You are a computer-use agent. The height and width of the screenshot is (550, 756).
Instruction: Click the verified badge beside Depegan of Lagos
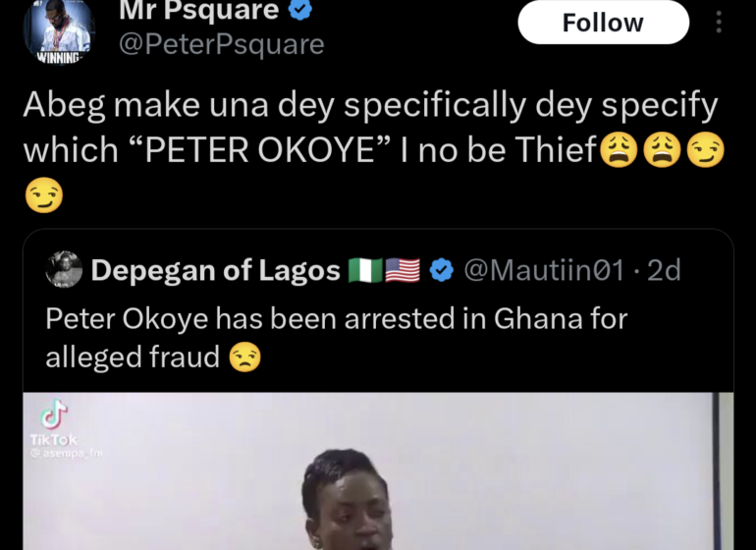click(442, 271)
